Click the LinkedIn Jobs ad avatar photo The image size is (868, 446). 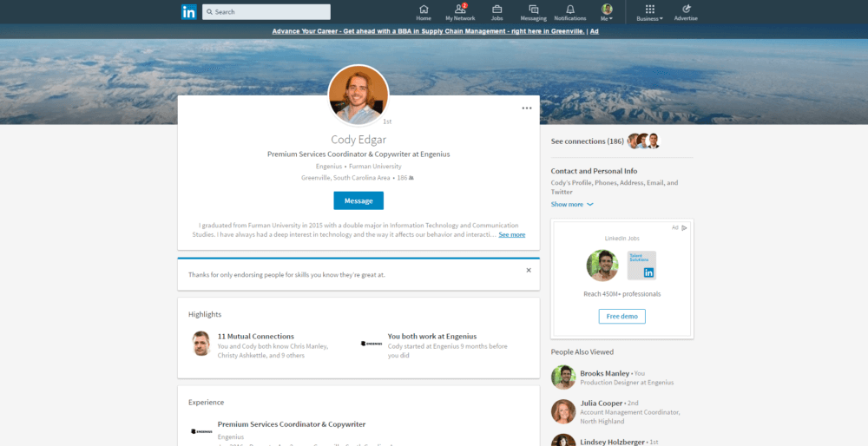point(602,266)
